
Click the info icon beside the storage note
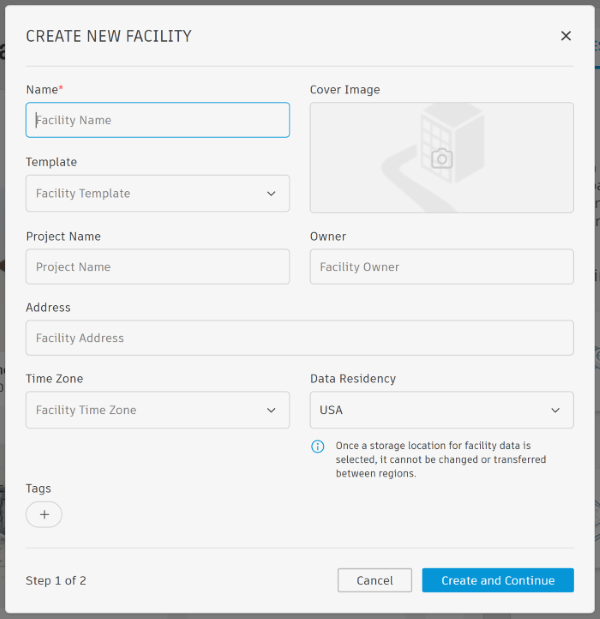pos(318,446)
